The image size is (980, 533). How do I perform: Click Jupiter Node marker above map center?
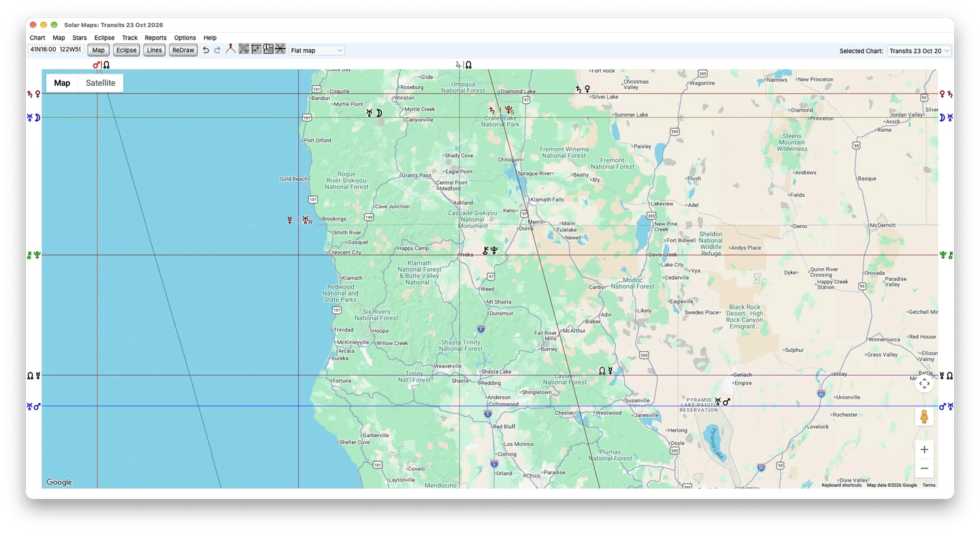coord(463,65)
